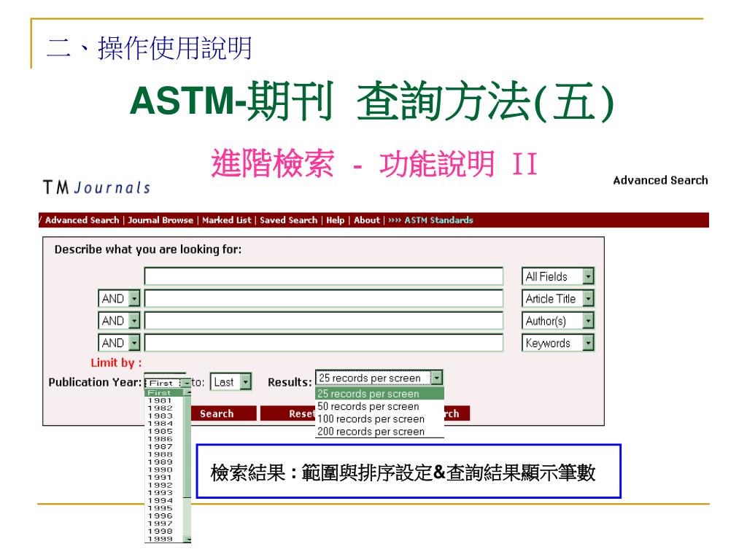Select year 1997 in the list

point(164,524)
